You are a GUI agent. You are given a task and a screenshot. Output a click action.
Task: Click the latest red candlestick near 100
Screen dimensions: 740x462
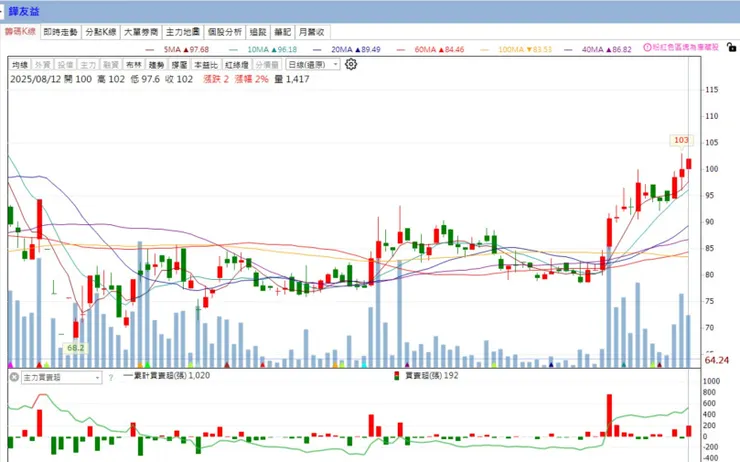coord(689,164)
